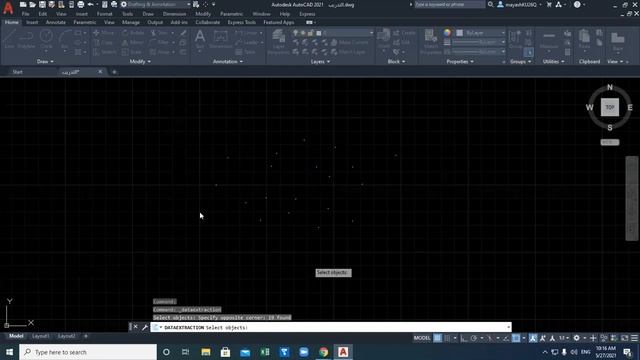Select the Move tool in Modify panel
640x360 pixels.
pos(104,33)
